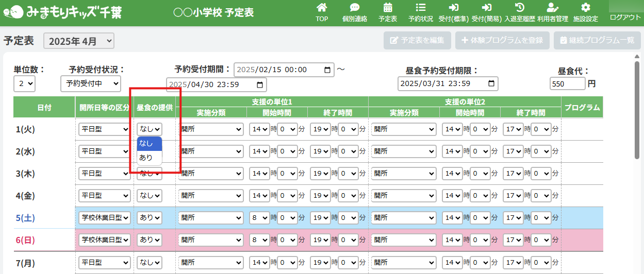The height and width of the screenshot is (274, 644).
Task: Open 個別連絡 chat bubble icon
Action: coord(355,8)
